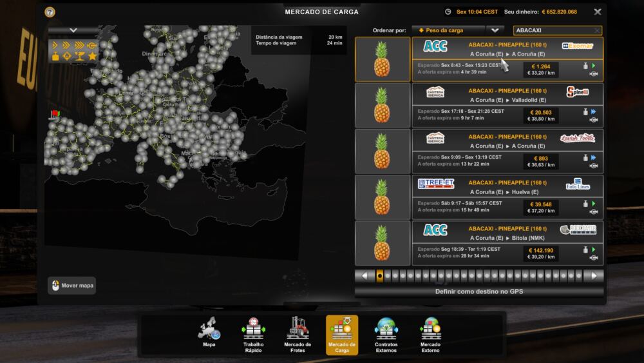Click the help question mark icon
Screen dimensions: 644x363
50,12
